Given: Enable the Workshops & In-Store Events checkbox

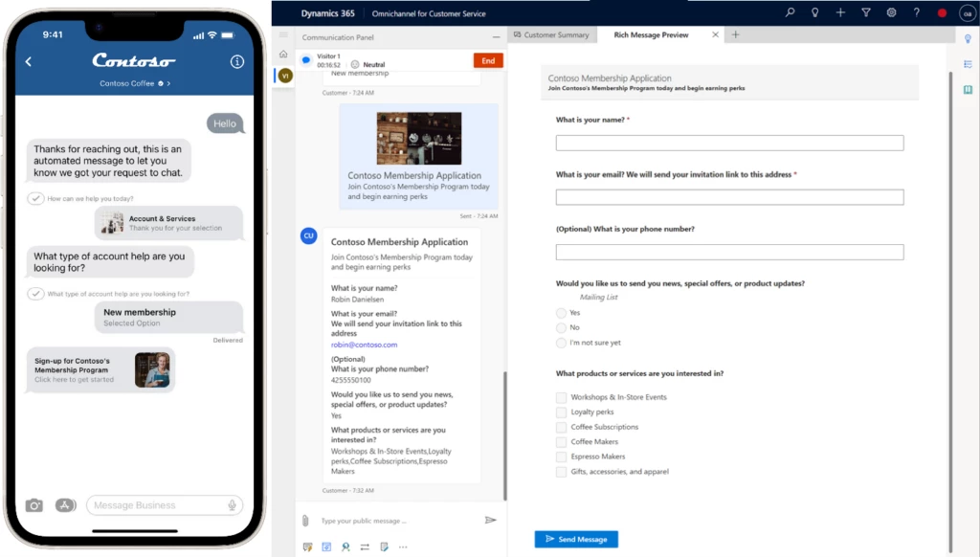Looking at the screenshot, I should (x=560, y=396).
